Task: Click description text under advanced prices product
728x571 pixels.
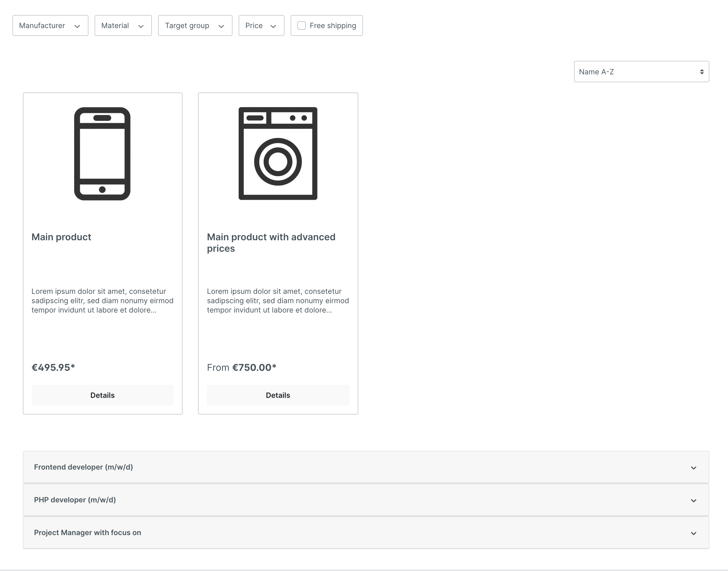Action: point(278,301)
